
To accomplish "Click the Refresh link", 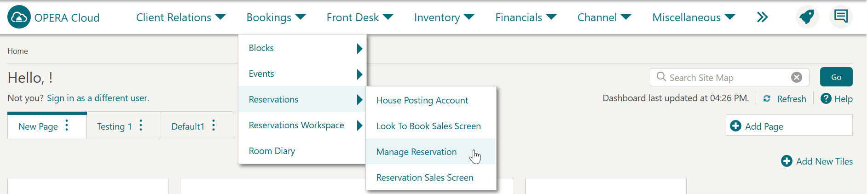I will pos(792,99).
